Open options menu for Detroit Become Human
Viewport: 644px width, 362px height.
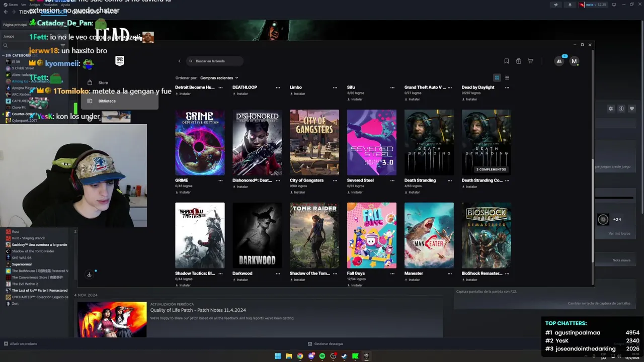tap(220, 87)
